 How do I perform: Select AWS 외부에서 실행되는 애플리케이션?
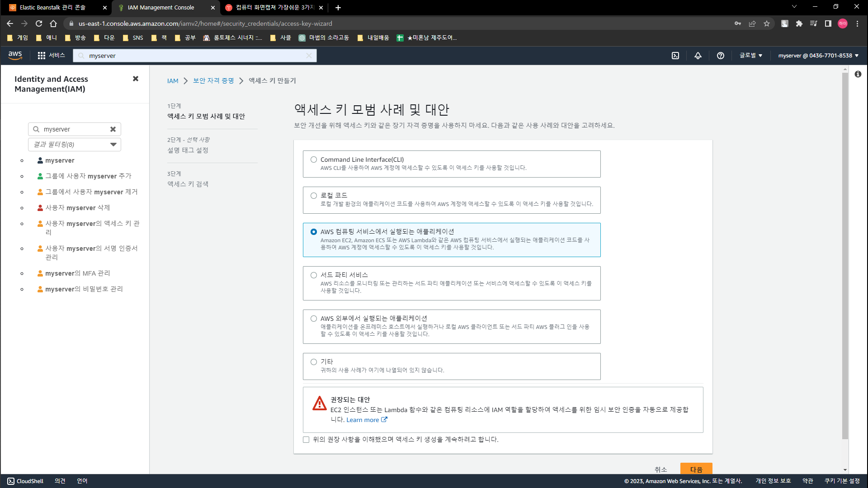[x=314, y=319]
